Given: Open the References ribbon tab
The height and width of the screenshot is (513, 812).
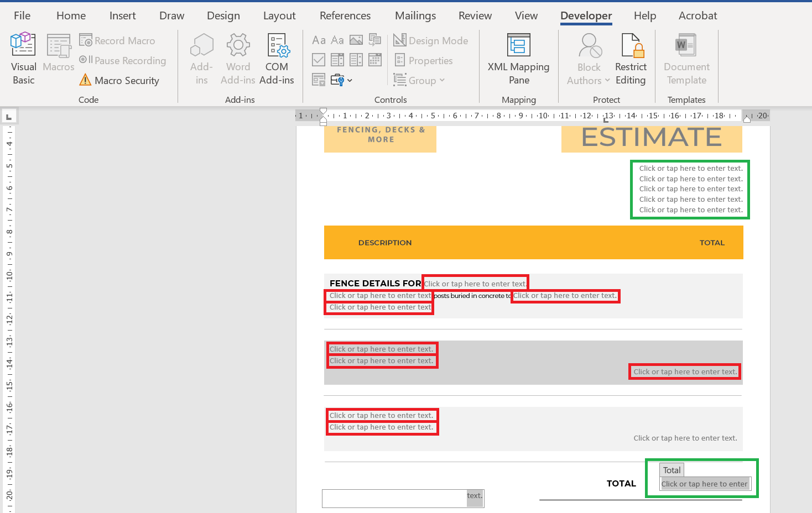Looking at the screenshot, I should (345, 15).
